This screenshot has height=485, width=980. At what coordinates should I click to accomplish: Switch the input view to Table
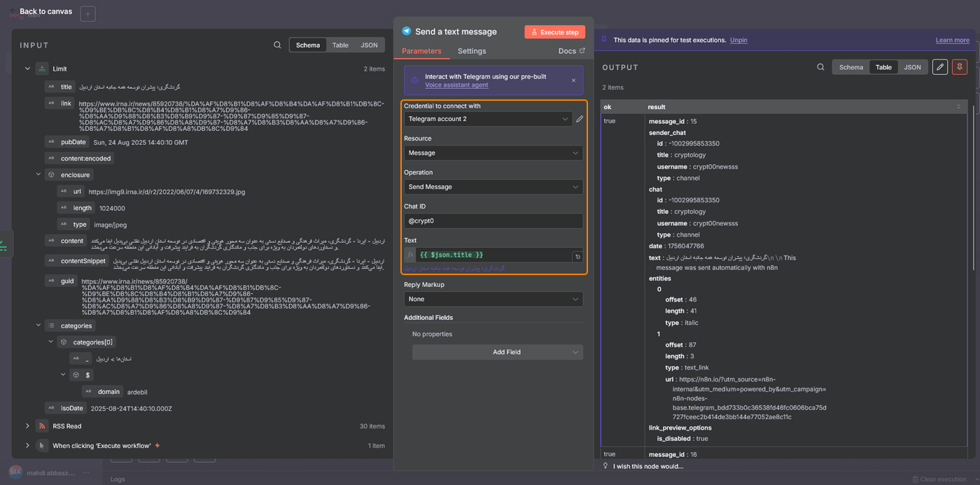click(x=340, y=45)
